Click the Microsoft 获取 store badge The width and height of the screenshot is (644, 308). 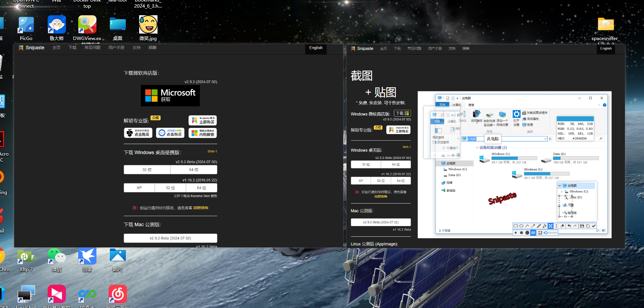click(x=170, y=96)
